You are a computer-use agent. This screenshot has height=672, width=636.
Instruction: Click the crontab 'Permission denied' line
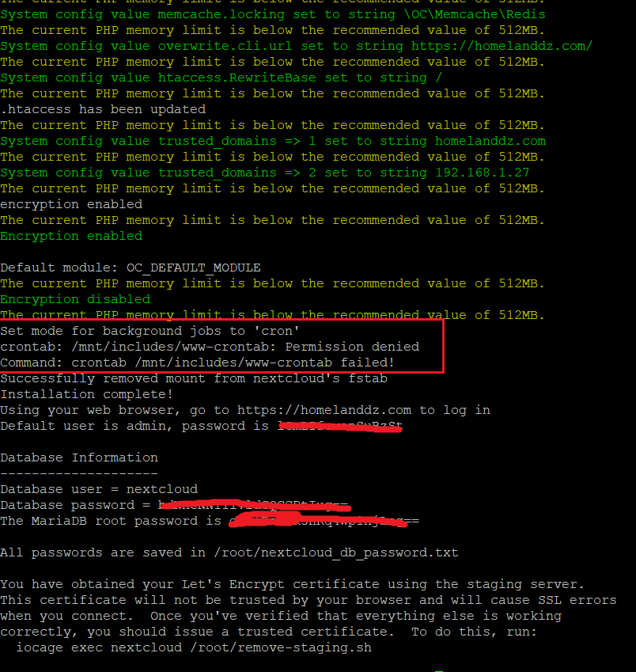[x=210, y=347]
